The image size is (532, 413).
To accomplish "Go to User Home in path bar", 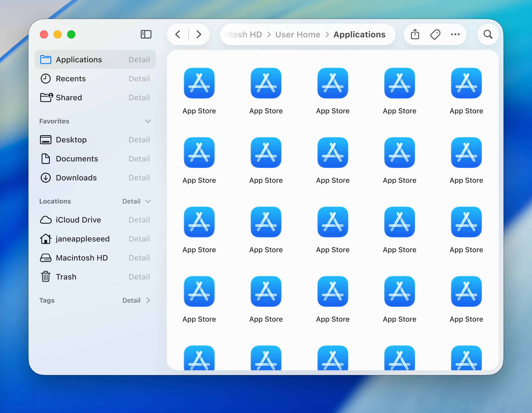I will 297,34.
